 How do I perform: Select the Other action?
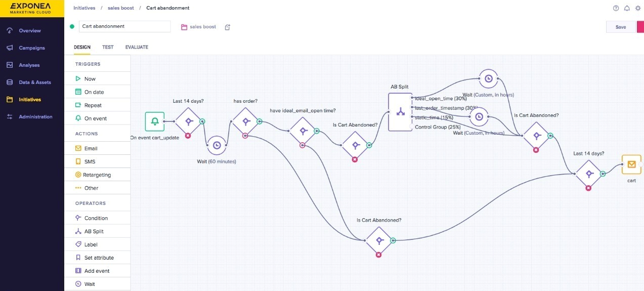(97, 188)
